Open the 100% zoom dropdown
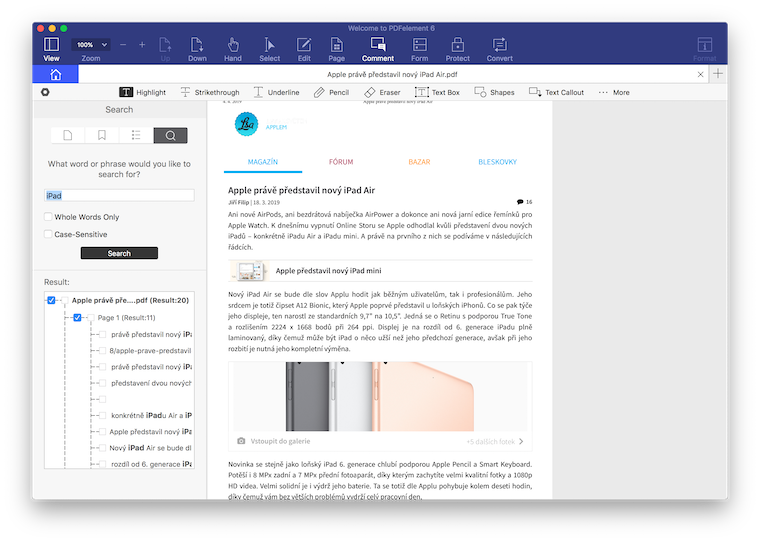Viewport: 760px width, 542px height. (91, 45)
